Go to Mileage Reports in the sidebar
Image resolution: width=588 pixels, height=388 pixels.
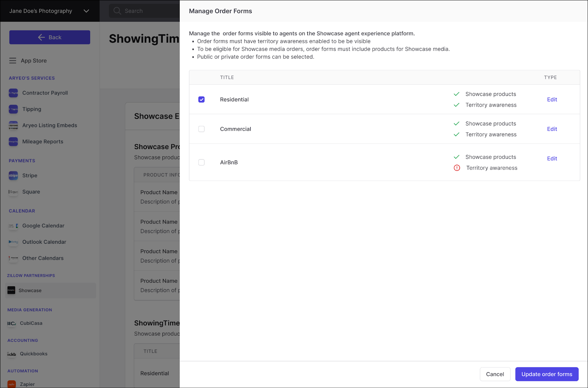[x=43, y=141]
